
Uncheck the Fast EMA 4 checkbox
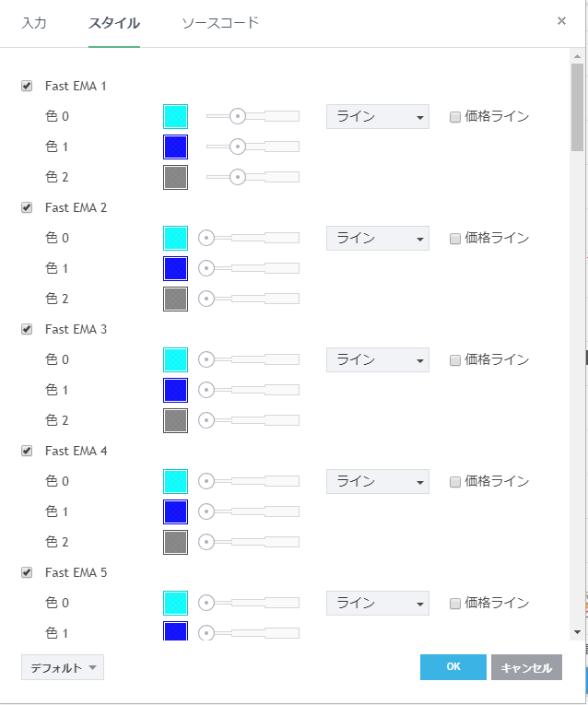click(x=27, y=451)
